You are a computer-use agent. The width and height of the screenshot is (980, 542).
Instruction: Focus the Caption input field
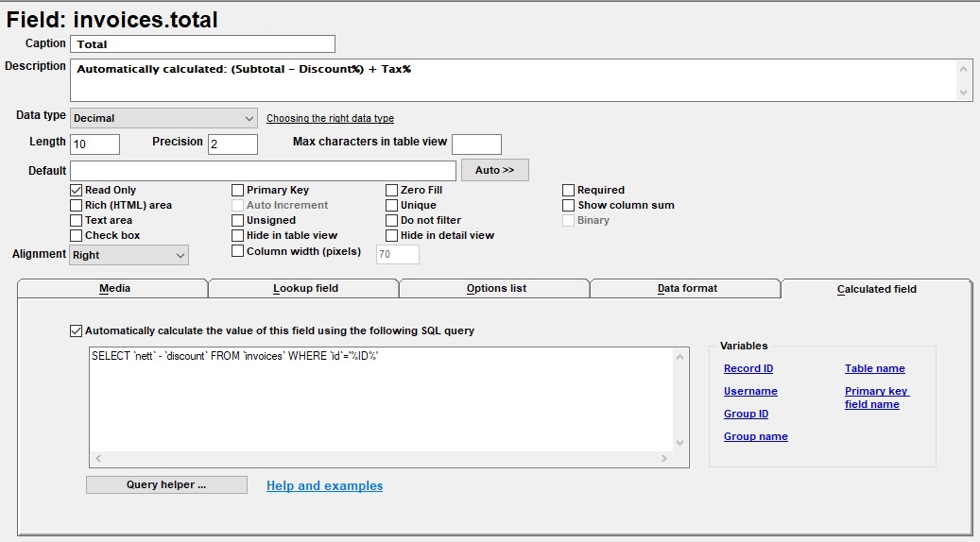[202, 43]
